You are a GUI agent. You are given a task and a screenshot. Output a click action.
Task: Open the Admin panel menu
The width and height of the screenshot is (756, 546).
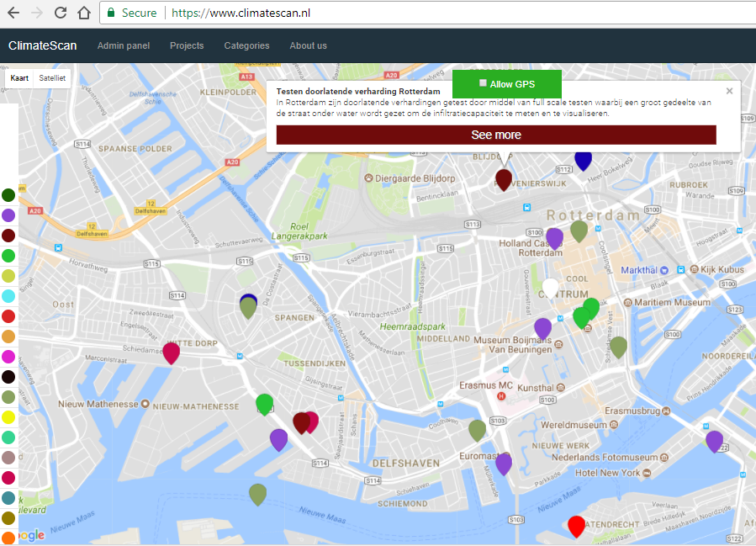(x=124, y=45)
